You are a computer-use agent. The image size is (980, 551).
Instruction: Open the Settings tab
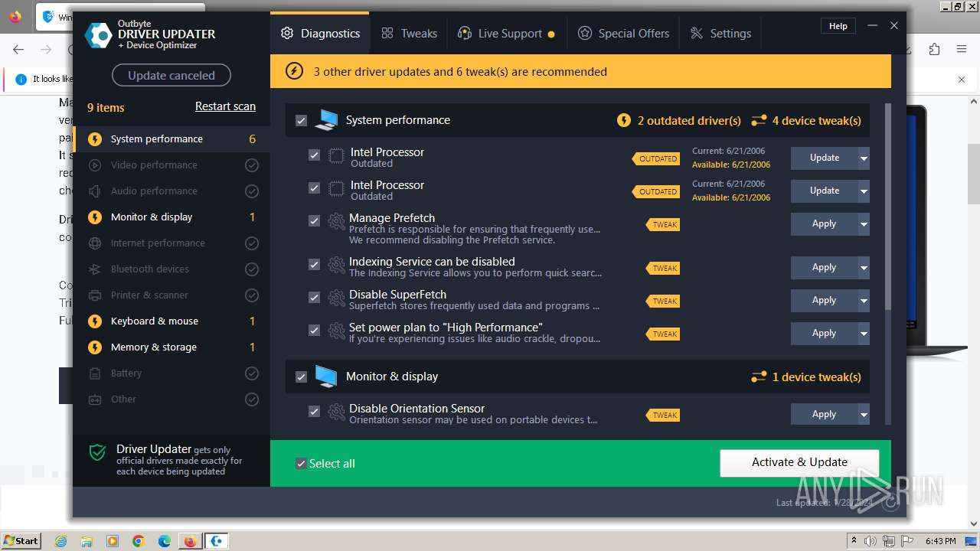[720, 34]
